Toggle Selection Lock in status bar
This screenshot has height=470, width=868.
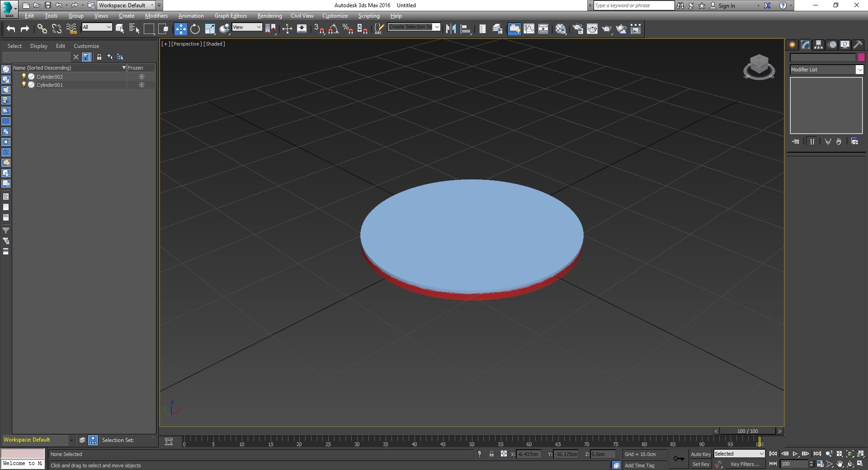tap(491, 454)
